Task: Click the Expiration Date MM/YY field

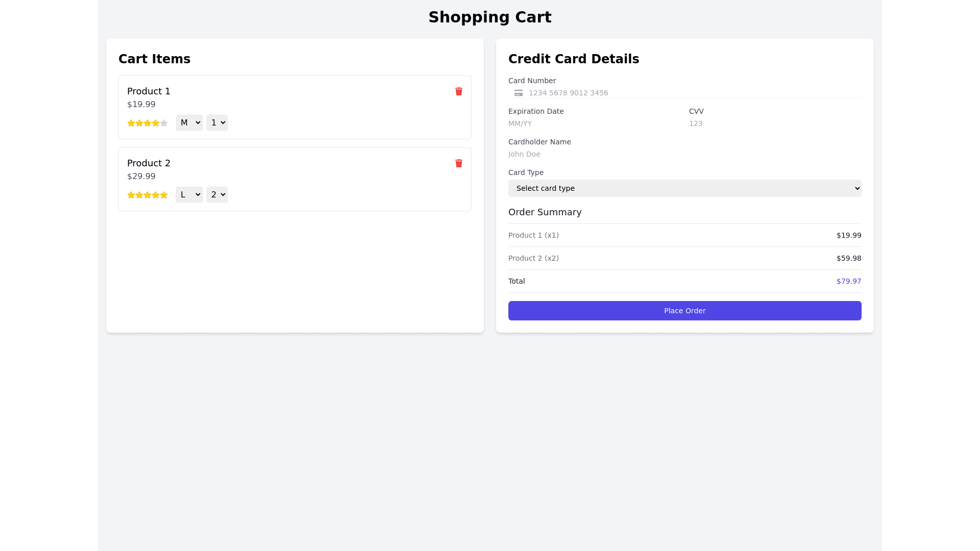Action: (x=592, y=123)
